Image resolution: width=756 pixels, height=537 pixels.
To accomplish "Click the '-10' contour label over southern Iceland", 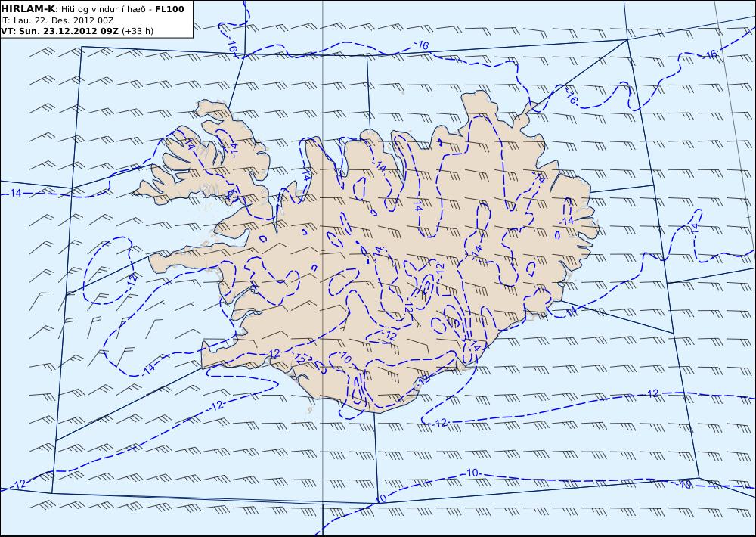I will (x=344, y=358).
